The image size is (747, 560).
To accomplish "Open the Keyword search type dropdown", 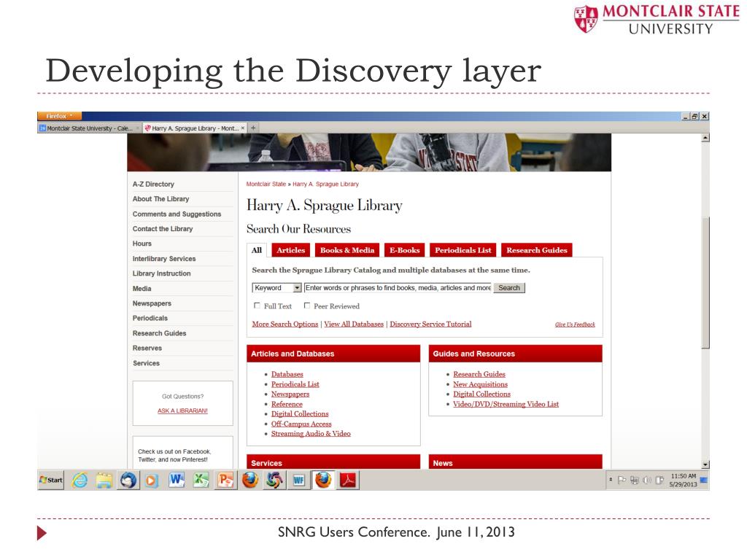I will pyautogui.click(x=276, y=288).
